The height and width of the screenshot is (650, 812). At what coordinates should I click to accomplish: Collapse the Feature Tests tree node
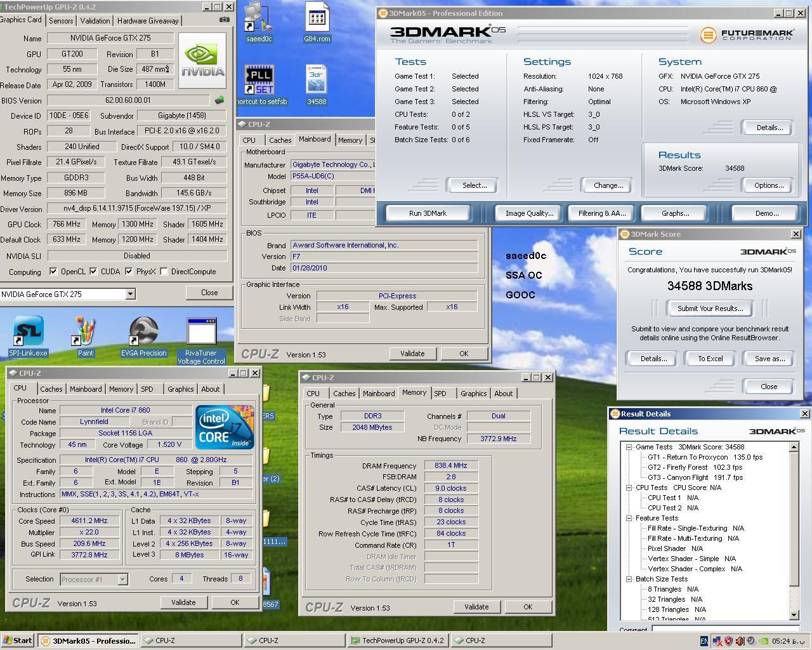[629, 518]
